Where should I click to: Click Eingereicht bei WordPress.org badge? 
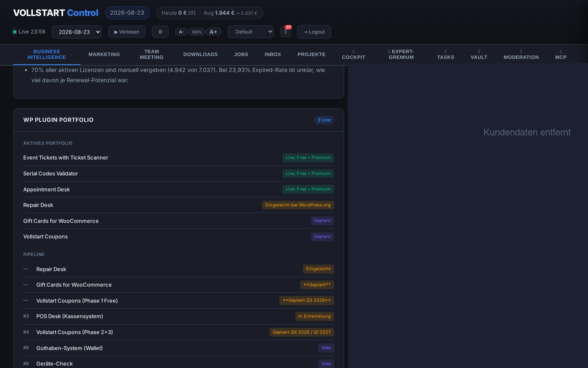(298, 205)
